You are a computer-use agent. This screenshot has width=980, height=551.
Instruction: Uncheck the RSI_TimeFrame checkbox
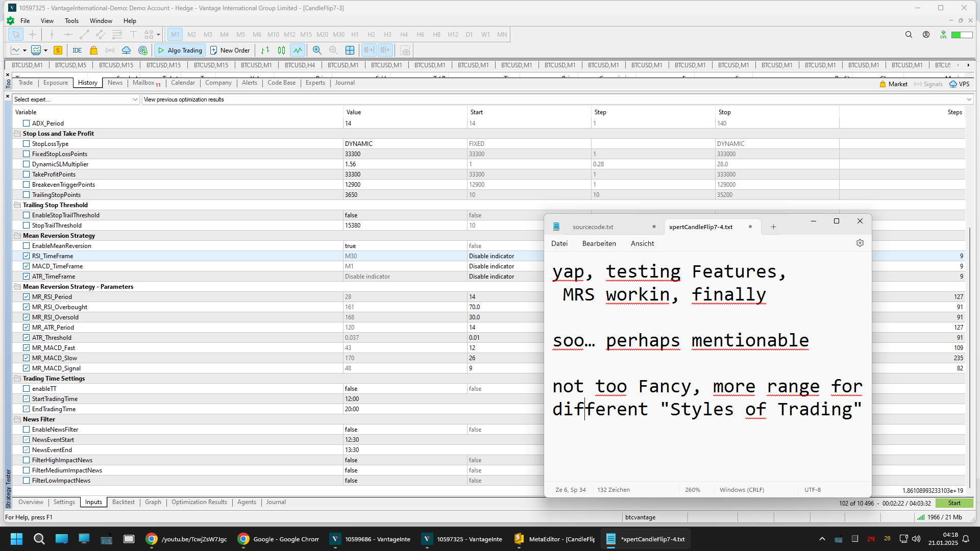point(26,256)
